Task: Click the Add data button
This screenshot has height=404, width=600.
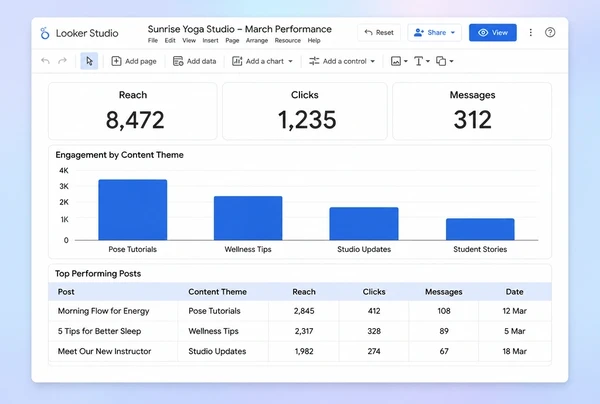Action: 194,61
